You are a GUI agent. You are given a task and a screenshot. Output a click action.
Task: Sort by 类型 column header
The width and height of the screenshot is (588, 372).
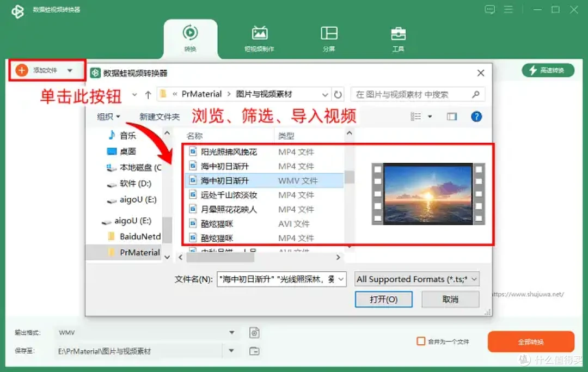pyautogui.click(x=286, y=136)
